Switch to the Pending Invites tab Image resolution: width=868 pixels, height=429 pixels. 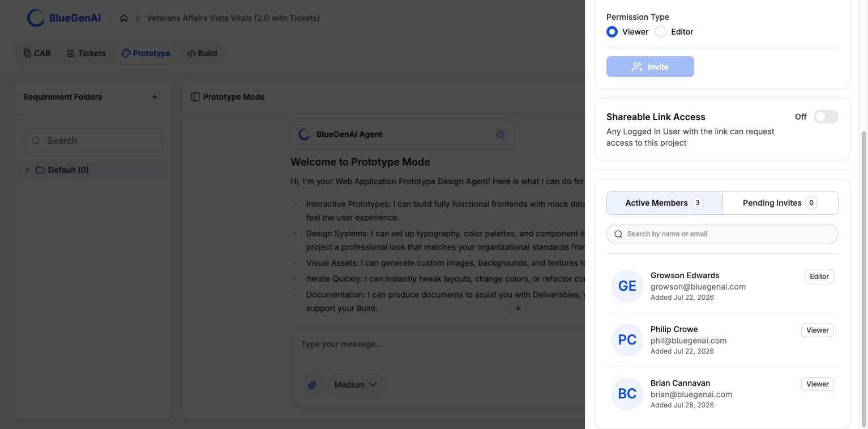pyautogui.click(x=780, y=203)
